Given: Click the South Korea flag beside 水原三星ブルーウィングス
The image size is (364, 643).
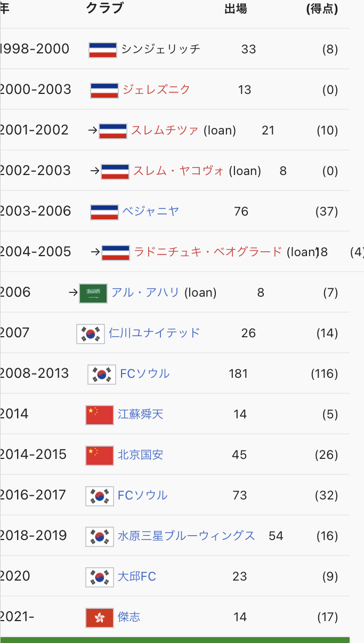Looking at the screenshot, I should pyautogui.click(x=100, y=536).
